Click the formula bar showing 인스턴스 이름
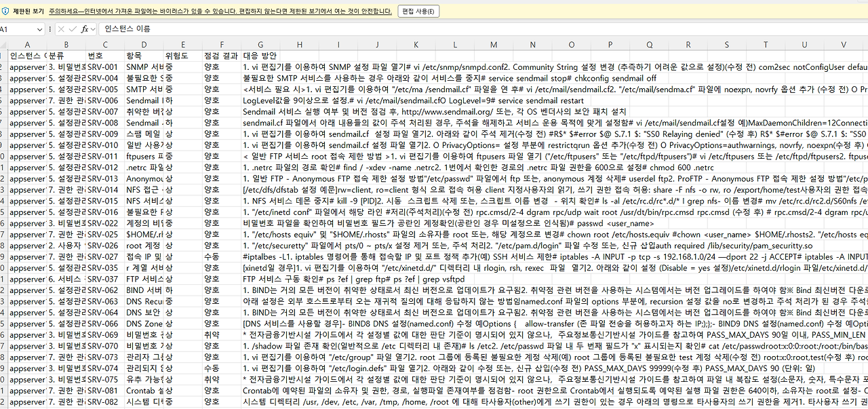Screen dimensions: 868x409 (x=485, y=29)
